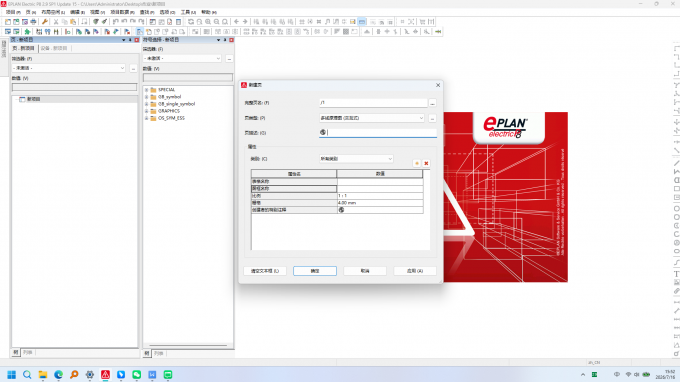Viewport: 680px width, 382px height.
Task: Switch to the second tab in the left navigator
Action: [x=54, y=48]
